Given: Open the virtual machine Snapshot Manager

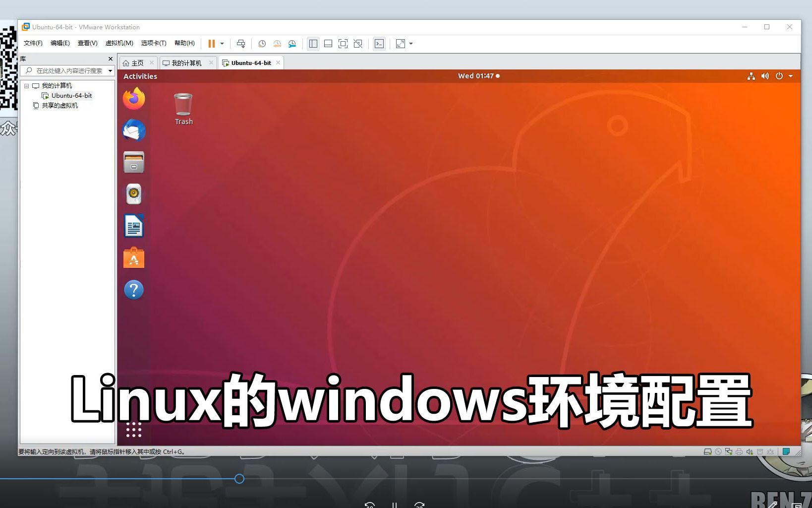Looking at the screenshot, I should click(x=292, y=44).
